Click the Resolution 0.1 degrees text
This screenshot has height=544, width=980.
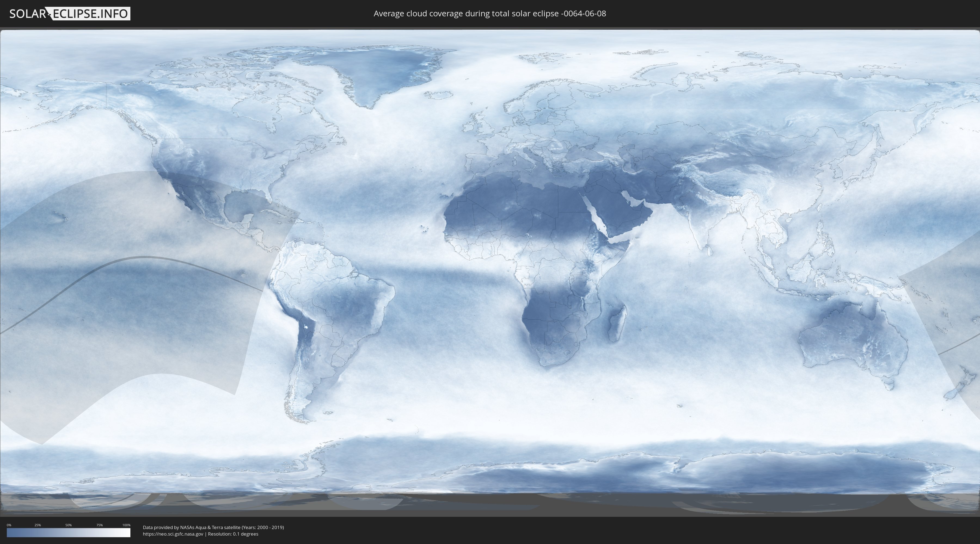tap(233, 534)
